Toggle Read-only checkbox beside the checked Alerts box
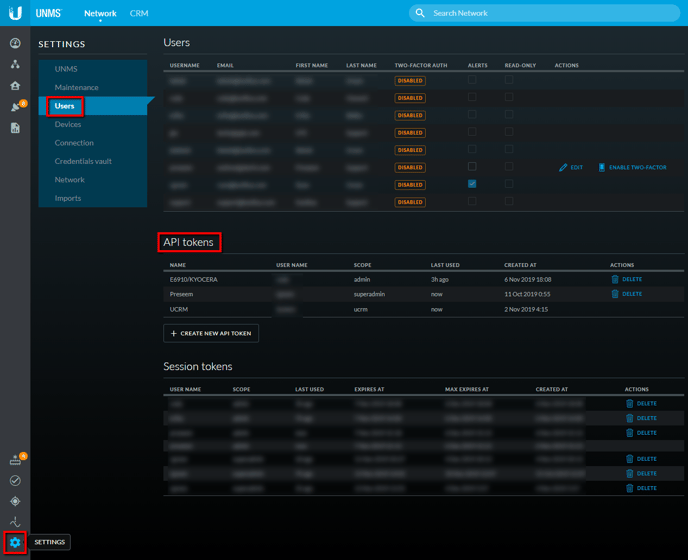The height and width of the screenshot is (560, 688). (x=509, y=184)
